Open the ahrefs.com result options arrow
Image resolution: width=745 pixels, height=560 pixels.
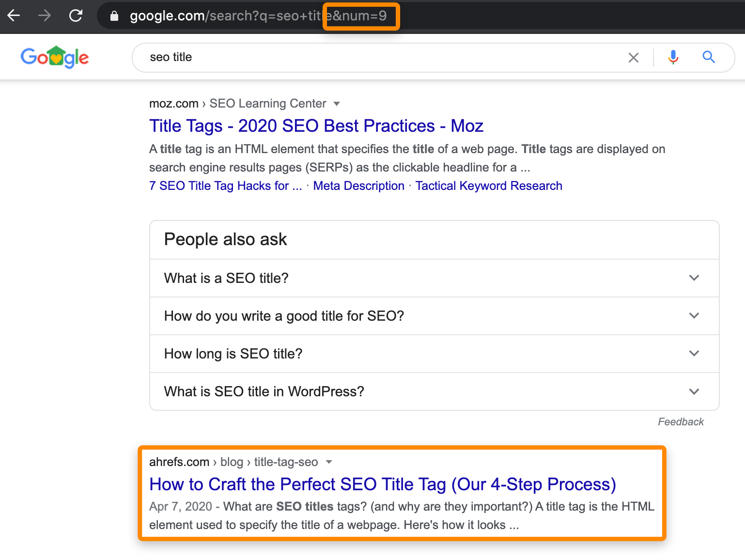coord(329,462)
